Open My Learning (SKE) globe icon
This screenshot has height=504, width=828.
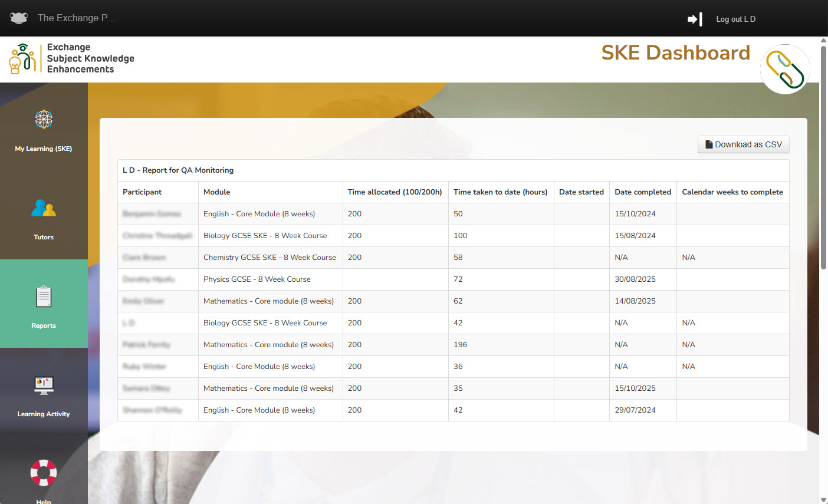click(44, 120)
